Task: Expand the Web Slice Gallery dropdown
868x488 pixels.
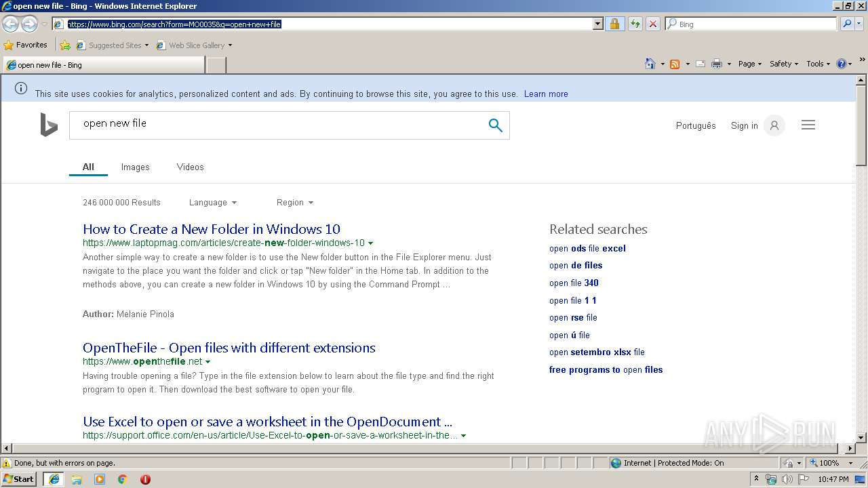Action: pyautogui.click(x=230, y=45)
